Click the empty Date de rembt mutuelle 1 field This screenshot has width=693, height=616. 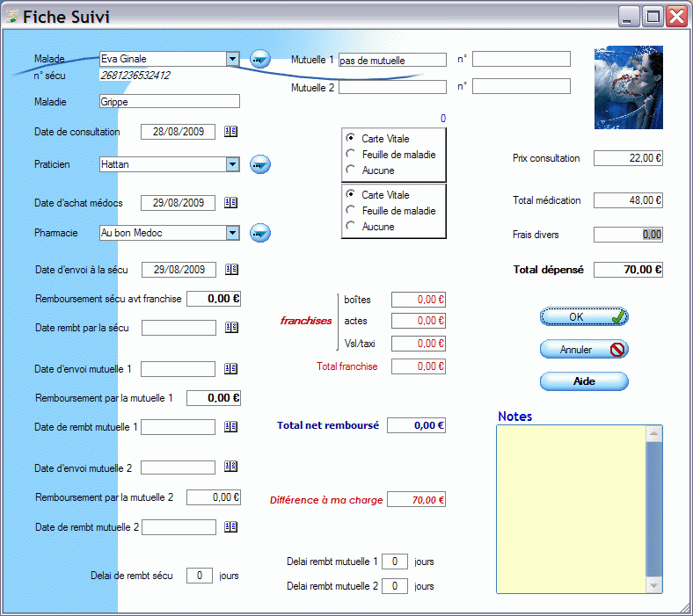[179, 427]
